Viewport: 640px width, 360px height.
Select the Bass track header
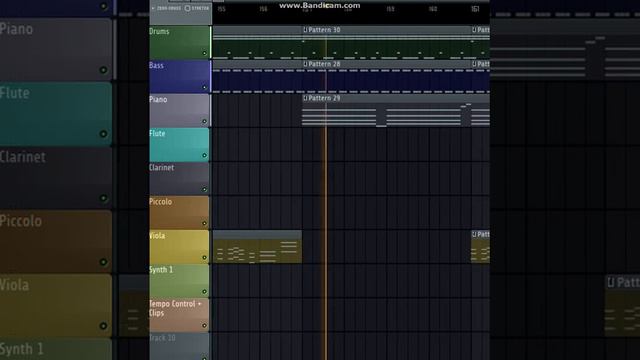click(179, 77)
